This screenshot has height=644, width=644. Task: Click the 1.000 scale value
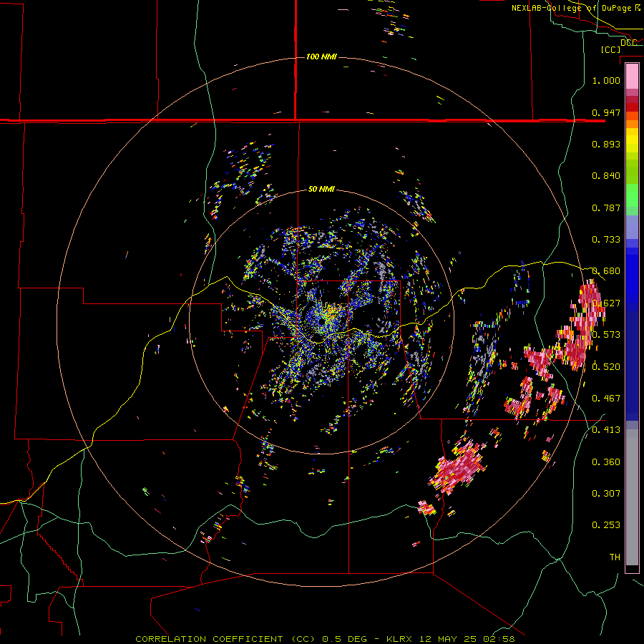(606, 80)
